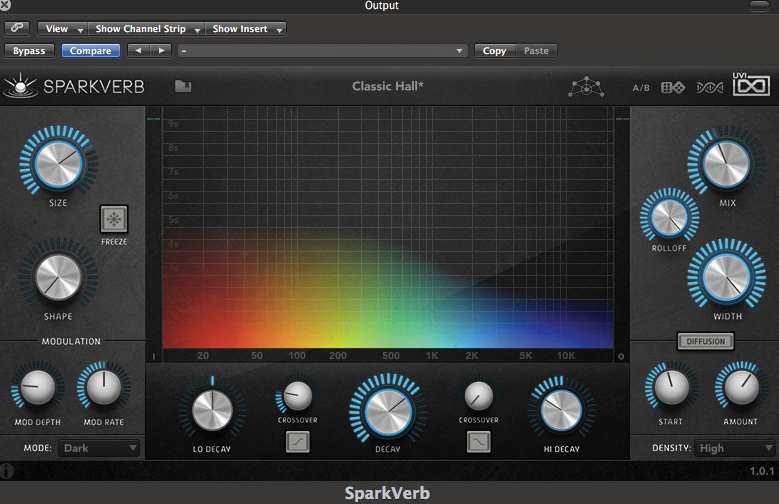The width and height of the screenshot is (779, 504).
Task: Open the info icon at bottom left
Action: [x=6, y=471]
